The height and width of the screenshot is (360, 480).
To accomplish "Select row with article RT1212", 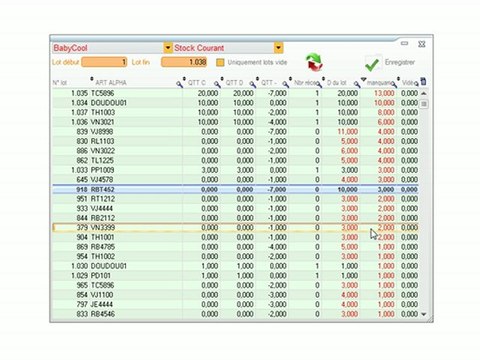I will [x=235, y=199].
